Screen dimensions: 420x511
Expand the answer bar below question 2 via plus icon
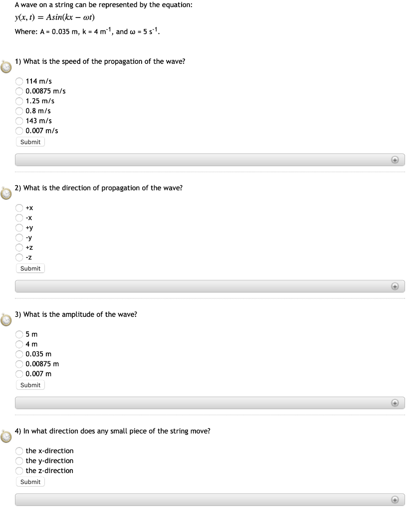click(395, 286)
